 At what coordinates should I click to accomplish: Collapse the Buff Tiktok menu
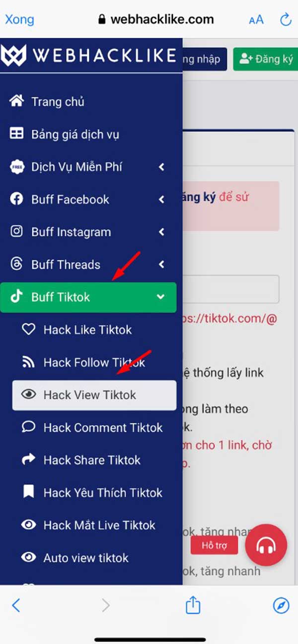(88, 297)
